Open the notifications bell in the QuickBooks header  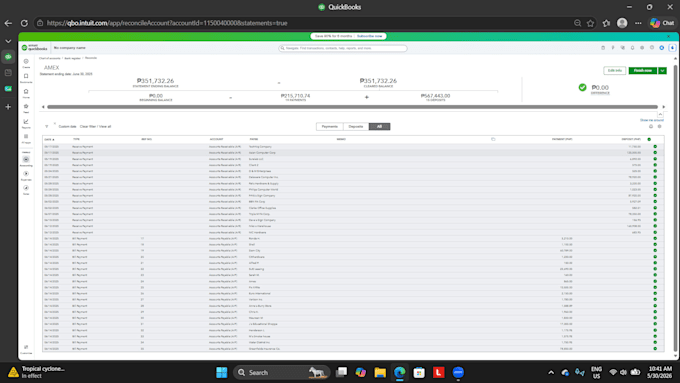pyautogui.click(x=632, y=48)
